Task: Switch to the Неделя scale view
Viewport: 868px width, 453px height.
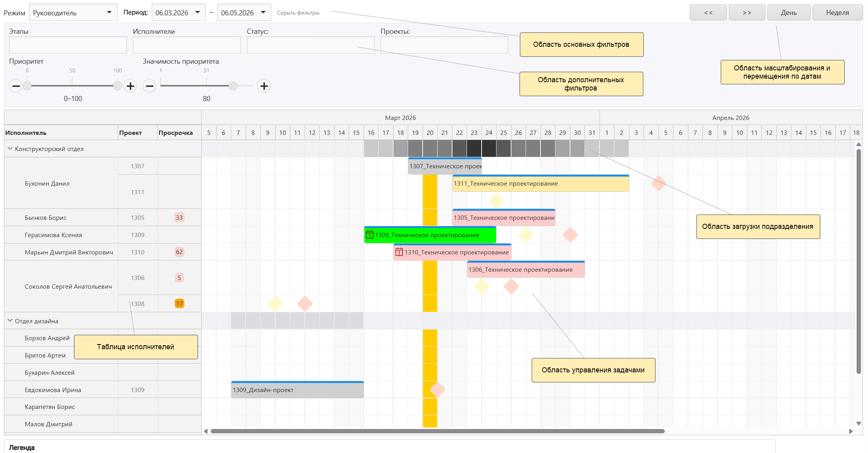Action: (x=837, y=13)
